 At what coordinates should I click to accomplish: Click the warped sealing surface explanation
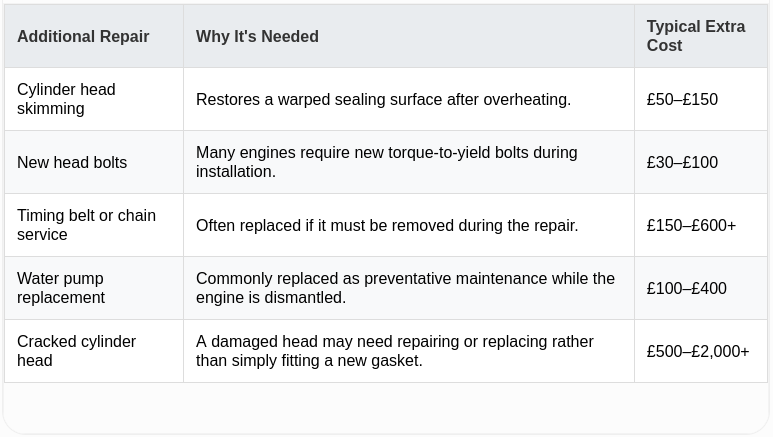click(x=383, y=100)
